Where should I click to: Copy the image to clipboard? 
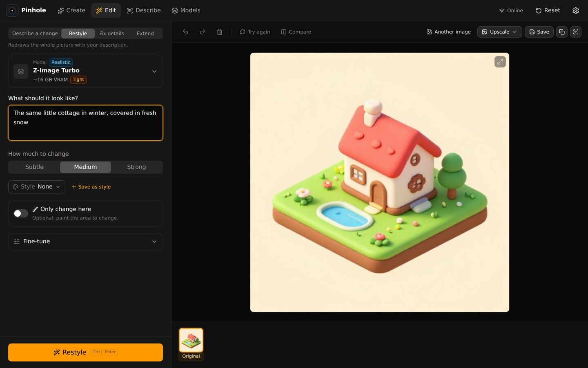(562, 32)
